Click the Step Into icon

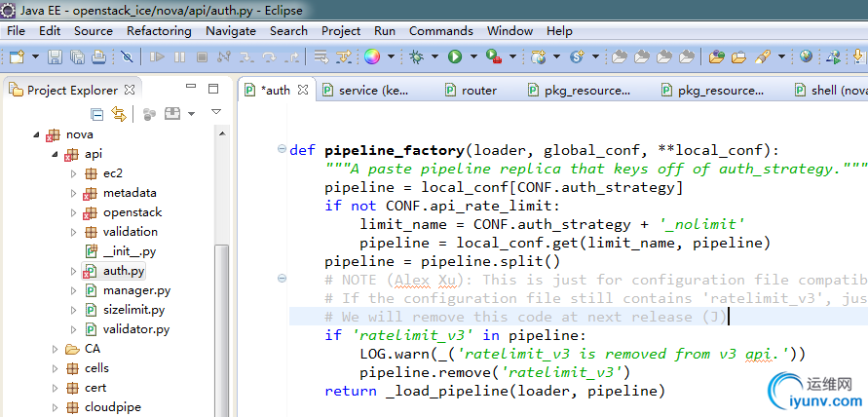click(245, 57)
